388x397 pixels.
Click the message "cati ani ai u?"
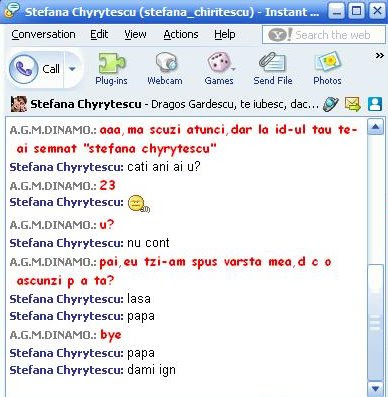click(x=164, y=166)
